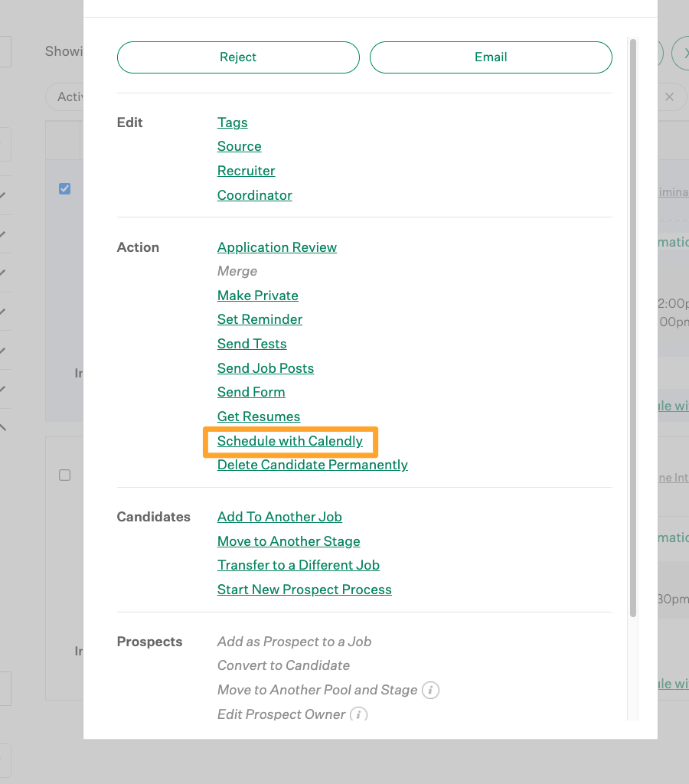Change the Recruiter assignment

point(246,171)
